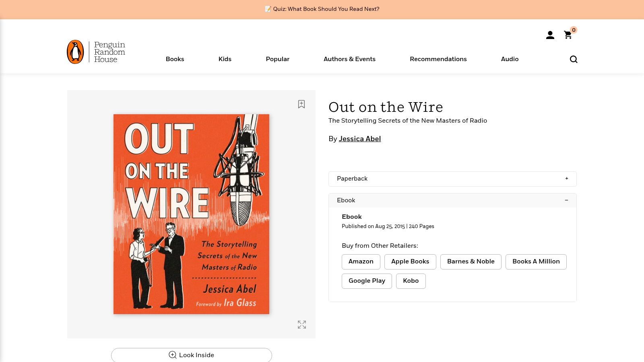This screenshot has height=362, width=644.
Task: Open the 'What Book Should You Read Next' quiz
Action: click(322, 9)
